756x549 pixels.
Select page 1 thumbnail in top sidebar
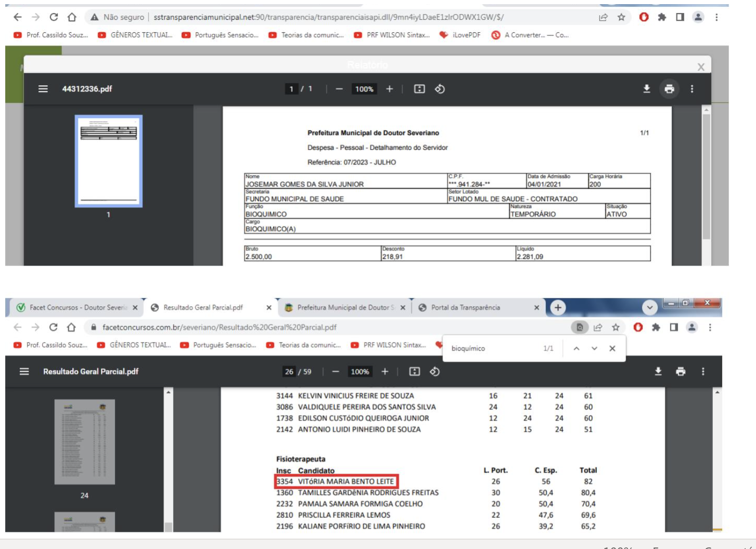(108, 161)
